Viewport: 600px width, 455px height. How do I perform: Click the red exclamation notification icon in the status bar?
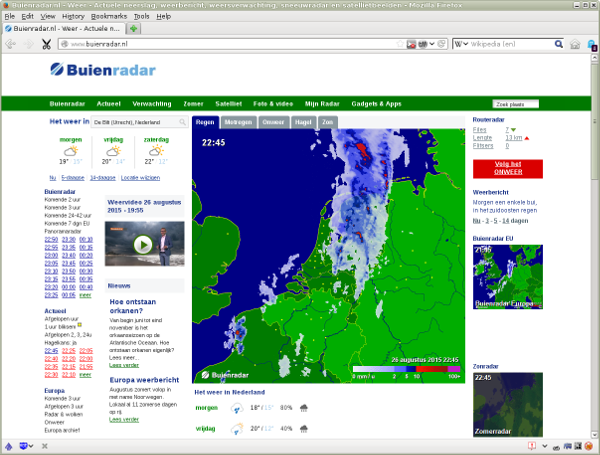(532, 446)
